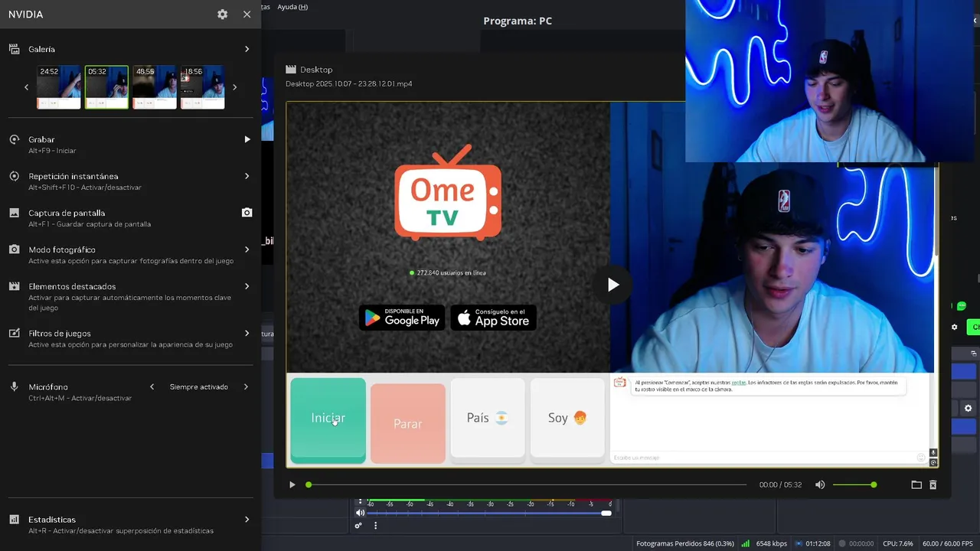Open clip file location folder icon
Screen dimensions: 980x551
pos(916,484)
